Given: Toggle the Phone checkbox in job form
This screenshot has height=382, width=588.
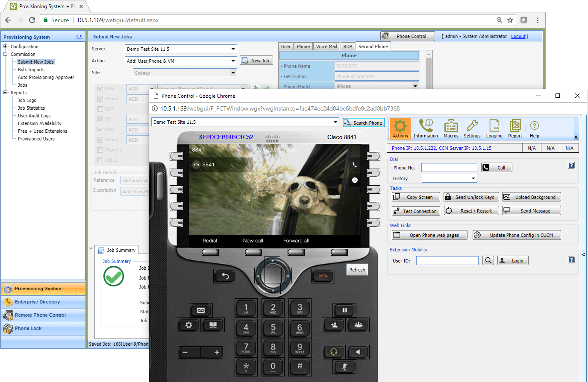Looking at the screenshot, I should 100,99.
